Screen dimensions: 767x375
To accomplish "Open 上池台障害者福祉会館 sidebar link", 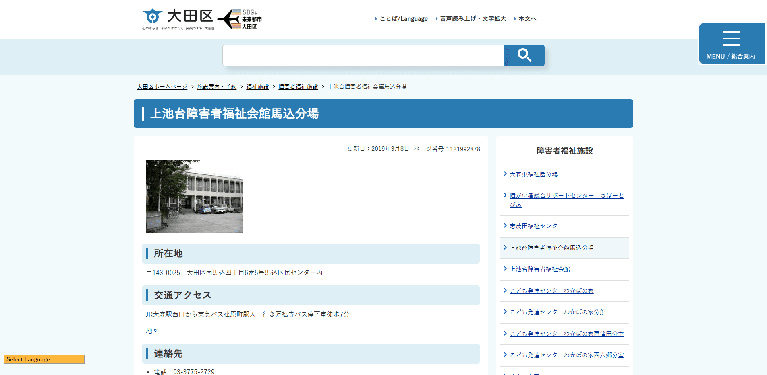I will click(540, 269).
